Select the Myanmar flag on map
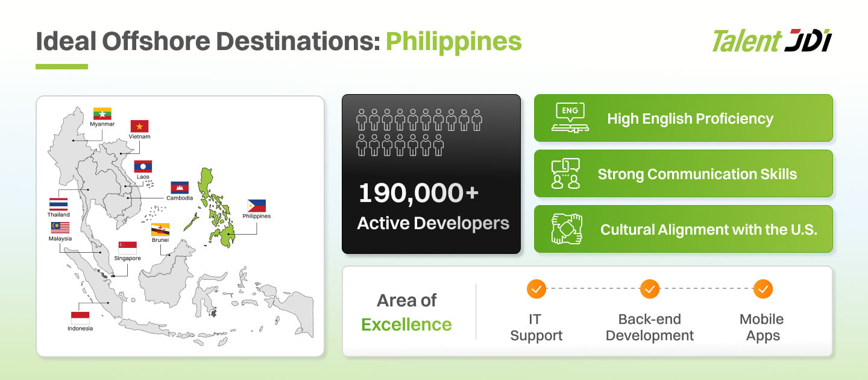This screenshot has height=380, width=868. pos(102,113)
